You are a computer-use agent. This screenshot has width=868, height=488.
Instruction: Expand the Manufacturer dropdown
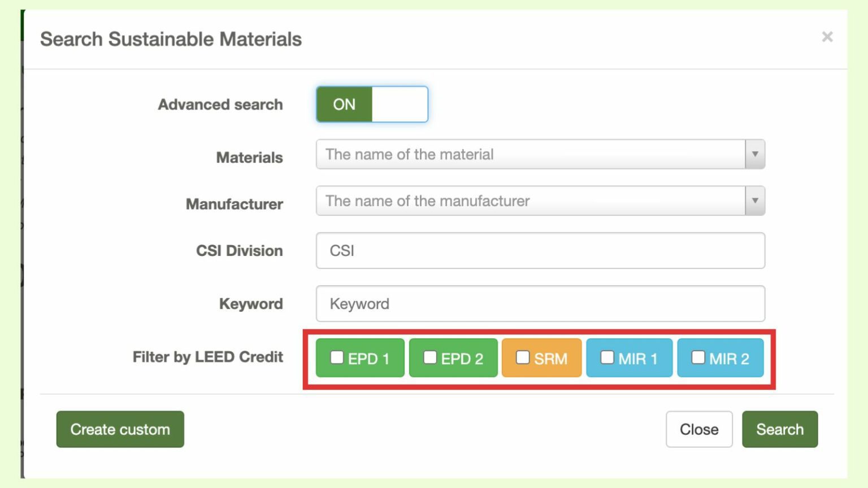click(754, 201)
